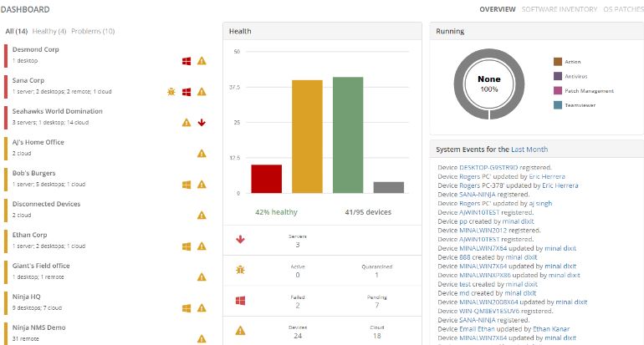Open Ethan Kanar user link

(x=551, y=329)
